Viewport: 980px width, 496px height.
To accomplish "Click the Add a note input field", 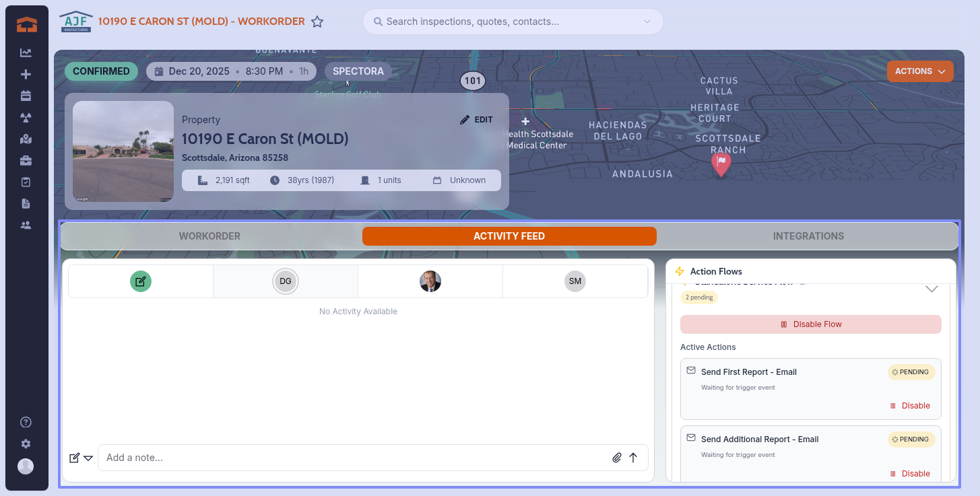I will coord(354,458).
